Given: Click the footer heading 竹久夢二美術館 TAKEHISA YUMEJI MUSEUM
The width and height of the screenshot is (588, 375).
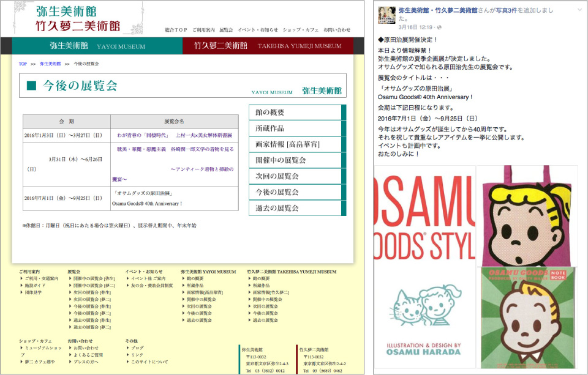Looking at the screenshot, I should click(292, 272).
